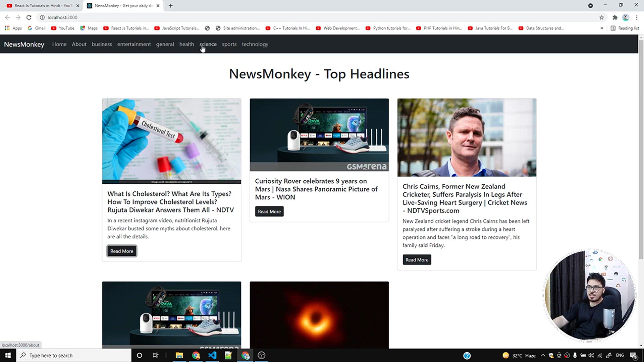Select the health category
This screenshot has height=362, width=644.
pos(186,44)
